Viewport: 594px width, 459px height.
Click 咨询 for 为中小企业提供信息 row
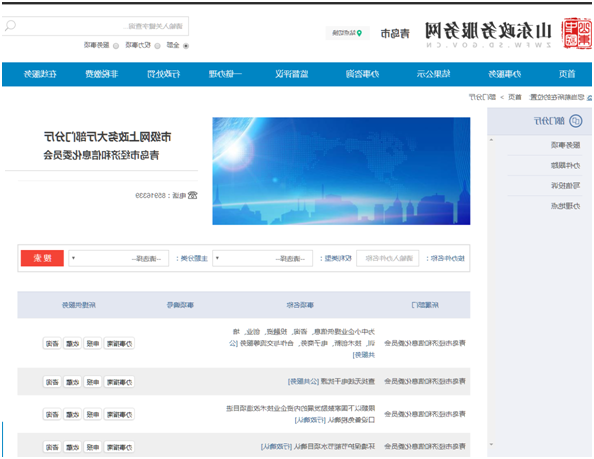(52, 343)
